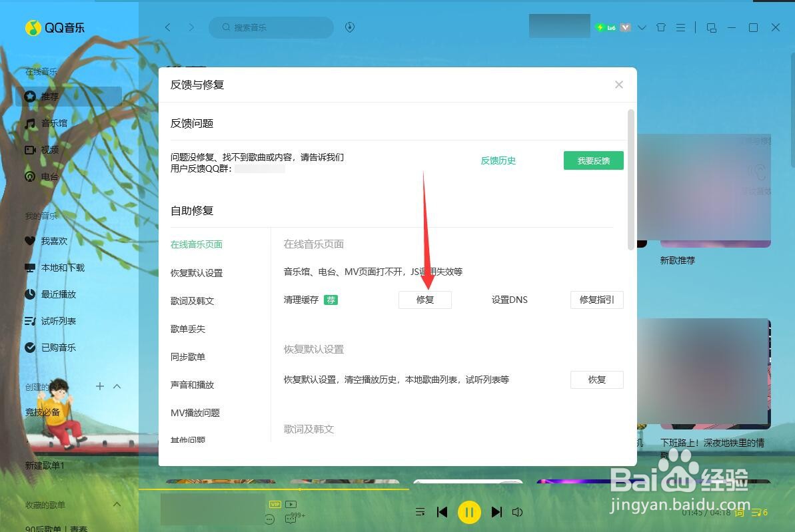Select 本地和下载 in the sidebar
795x532 pixels.
(30, 268)
